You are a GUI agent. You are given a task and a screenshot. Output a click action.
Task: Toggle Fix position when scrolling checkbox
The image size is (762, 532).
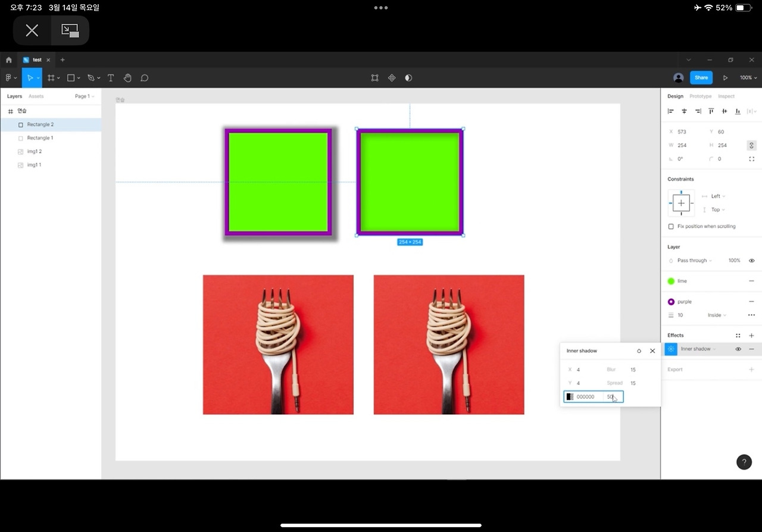[671, 227]
